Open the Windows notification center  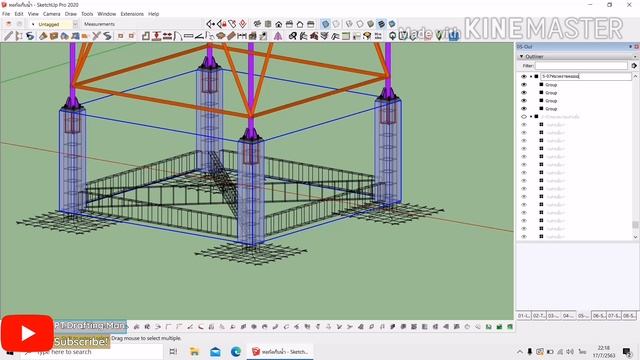pyautogui.click(x=627, y=351)
